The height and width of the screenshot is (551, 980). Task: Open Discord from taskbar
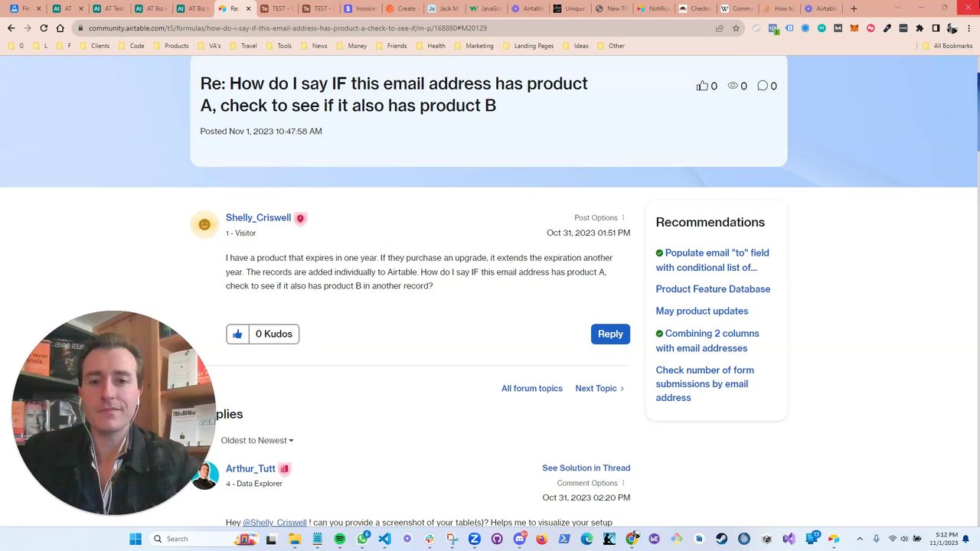tap(520, 539)
